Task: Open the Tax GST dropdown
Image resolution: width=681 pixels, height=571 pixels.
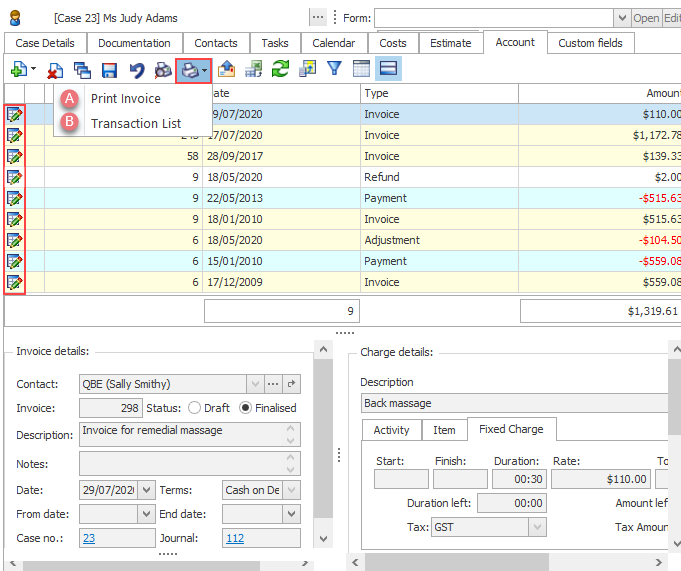Action: (537, 527)
